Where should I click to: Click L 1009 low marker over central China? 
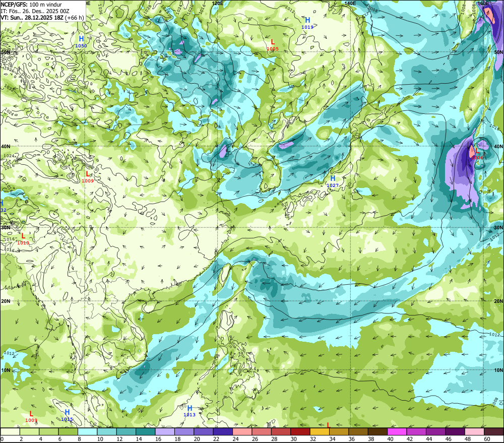click(87, 177)
